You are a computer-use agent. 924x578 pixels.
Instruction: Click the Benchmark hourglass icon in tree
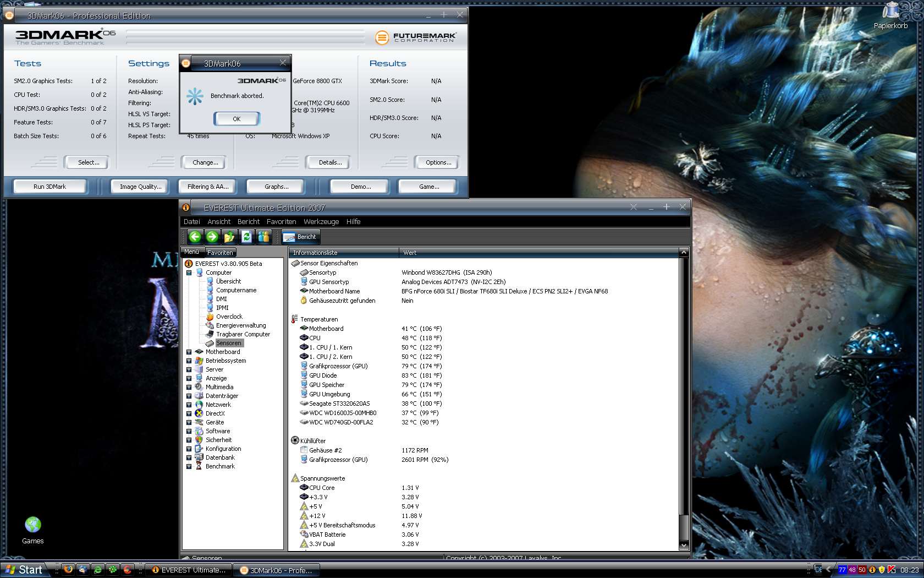199,466
